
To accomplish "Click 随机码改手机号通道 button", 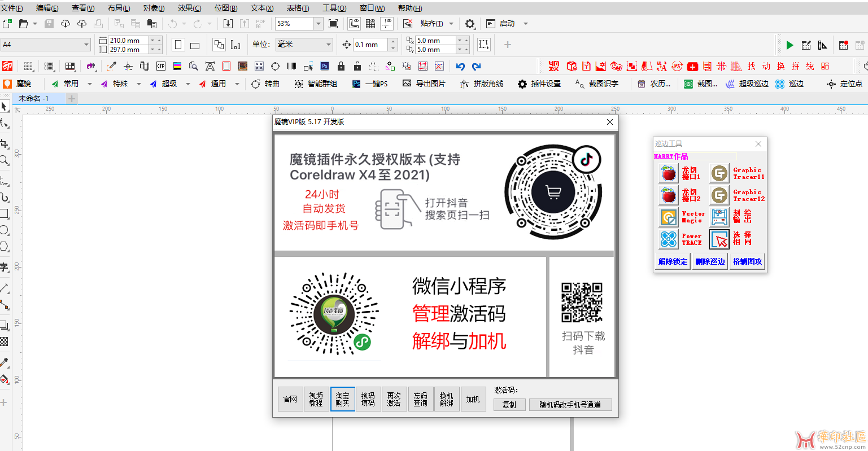I will coord(570,405).
